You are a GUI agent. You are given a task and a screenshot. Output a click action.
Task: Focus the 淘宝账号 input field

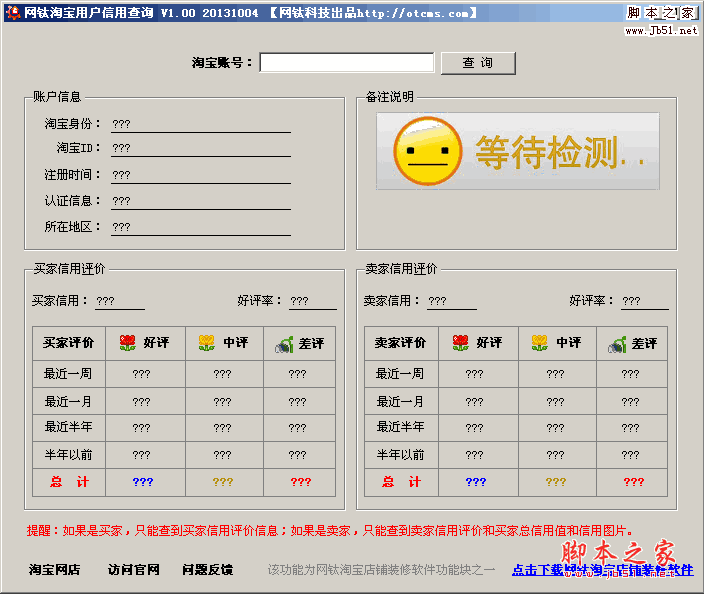(x=347, y=62)
